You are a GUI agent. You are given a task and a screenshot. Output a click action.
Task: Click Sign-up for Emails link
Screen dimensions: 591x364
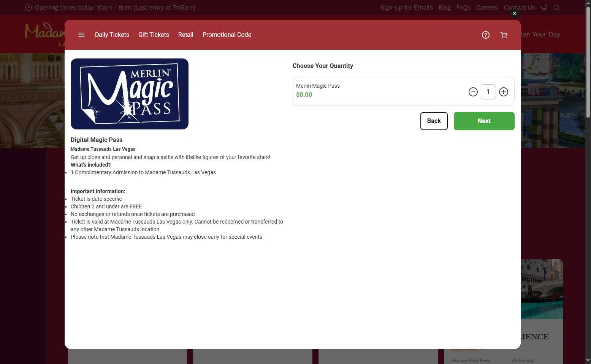click(x=406, y=8)
